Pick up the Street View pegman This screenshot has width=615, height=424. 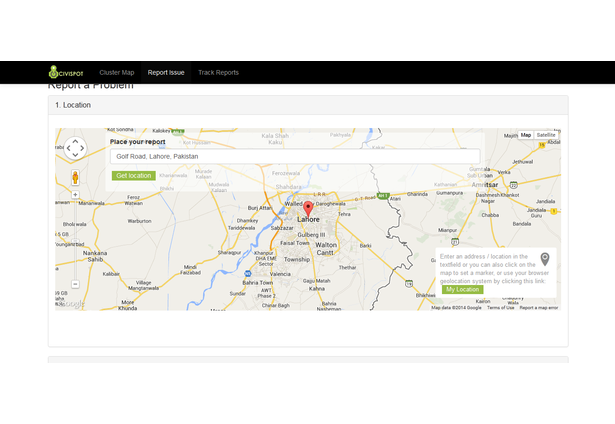coord(75,178)
